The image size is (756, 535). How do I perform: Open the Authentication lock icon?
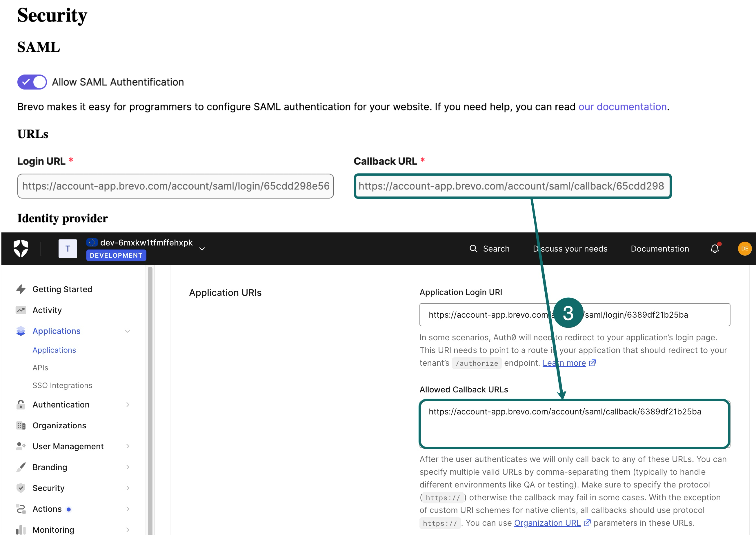pyautogui.click(x=21, y=405)
